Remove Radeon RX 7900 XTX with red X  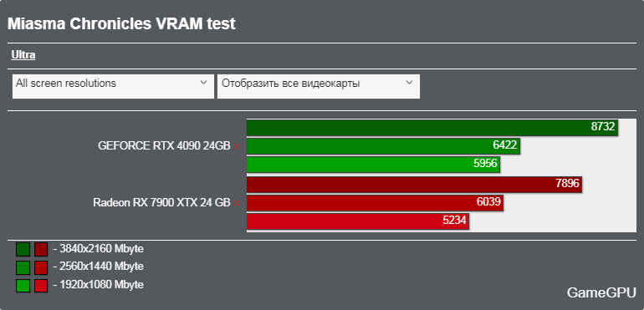[x=237, y=203]
